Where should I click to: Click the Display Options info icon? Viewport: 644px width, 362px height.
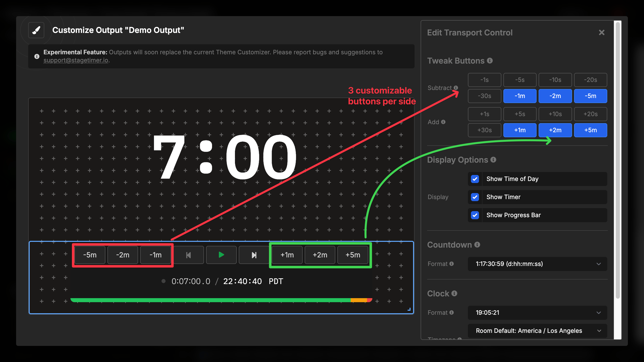pos(494,160)
